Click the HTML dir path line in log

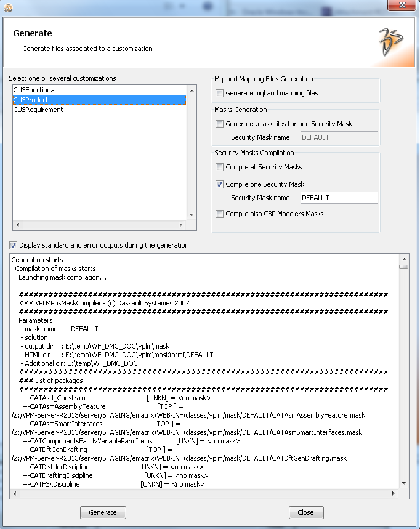[x=117, y=355]
